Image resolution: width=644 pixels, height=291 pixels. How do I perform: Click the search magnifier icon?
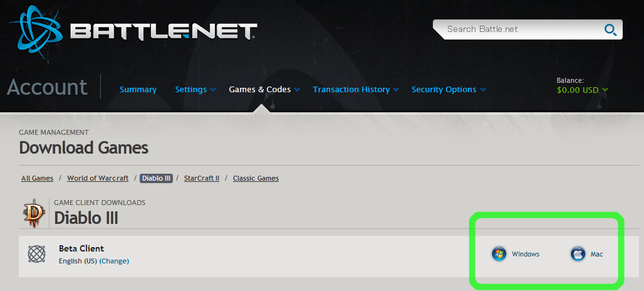(x=610, y=29)
